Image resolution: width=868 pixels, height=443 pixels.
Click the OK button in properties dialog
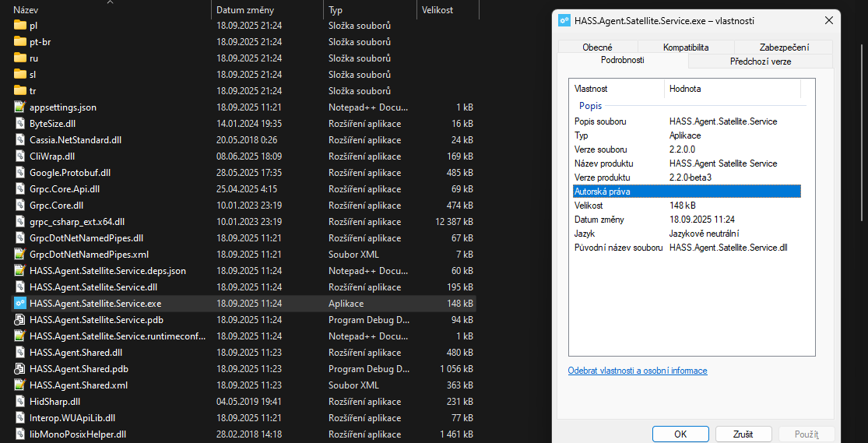680,434
